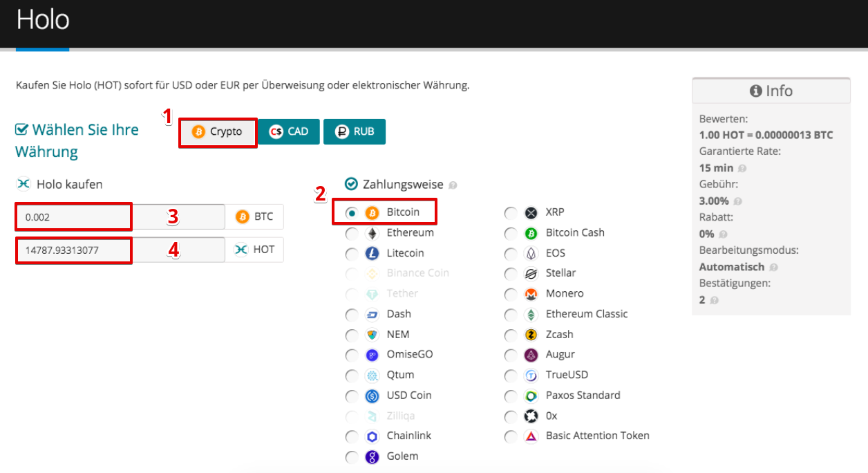
Task: Click the TrueUSD logo icon
Action: [531, 375]
